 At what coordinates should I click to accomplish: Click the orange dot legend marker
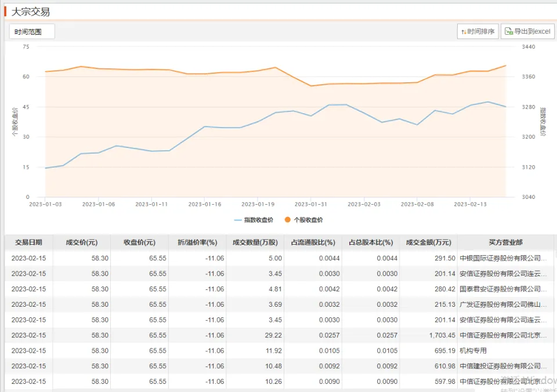click(287, 220)
